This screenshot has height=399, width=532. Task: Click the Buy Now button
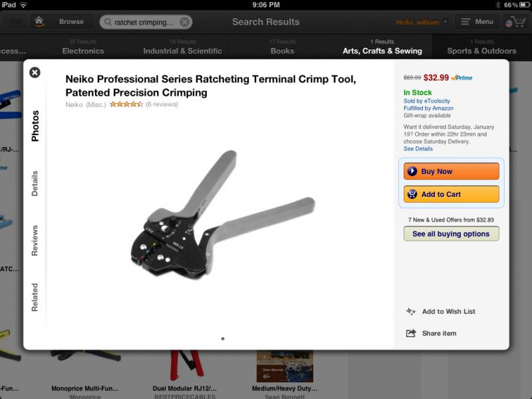click(x=452, y=172)
